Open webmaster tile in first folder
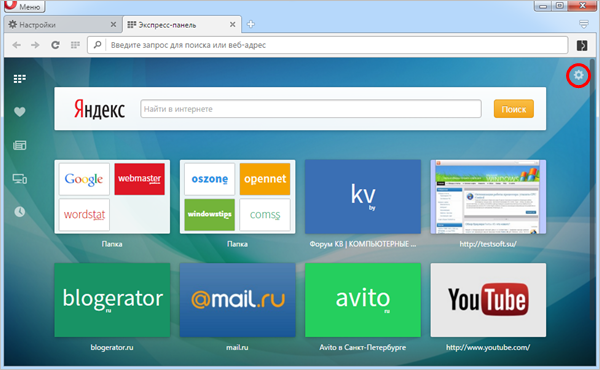Viewport: 600px width, 370px height. [x=140, y=179]
